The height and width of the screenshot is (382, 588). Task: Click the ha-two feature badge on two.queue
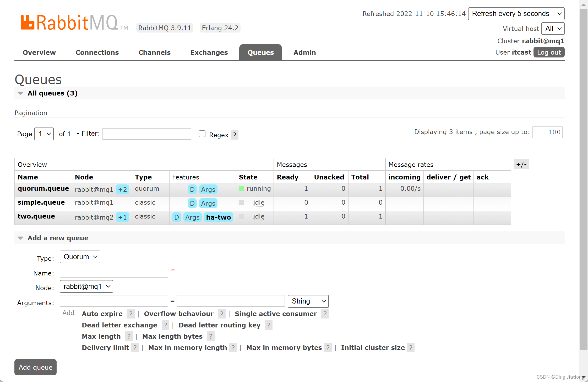219,217
